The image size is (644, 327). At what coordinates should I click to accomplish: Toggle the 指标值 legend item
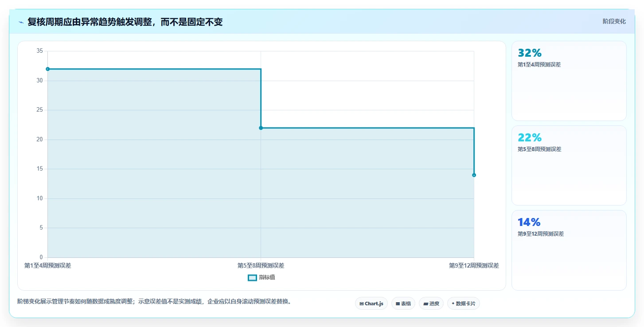click(262, 277)
